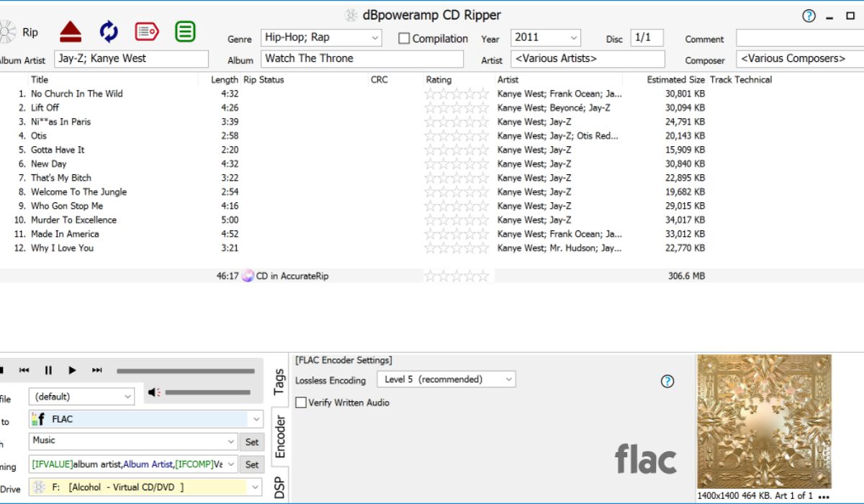Click the player volume speaker icon
This screenshot has height=504, width=864.
click(153, 392)
